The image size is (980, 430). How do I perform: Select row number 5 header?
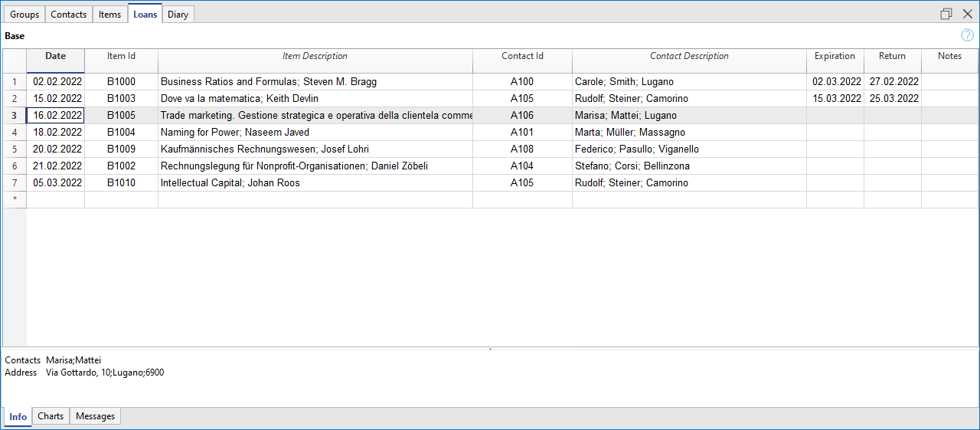(15, 149)
